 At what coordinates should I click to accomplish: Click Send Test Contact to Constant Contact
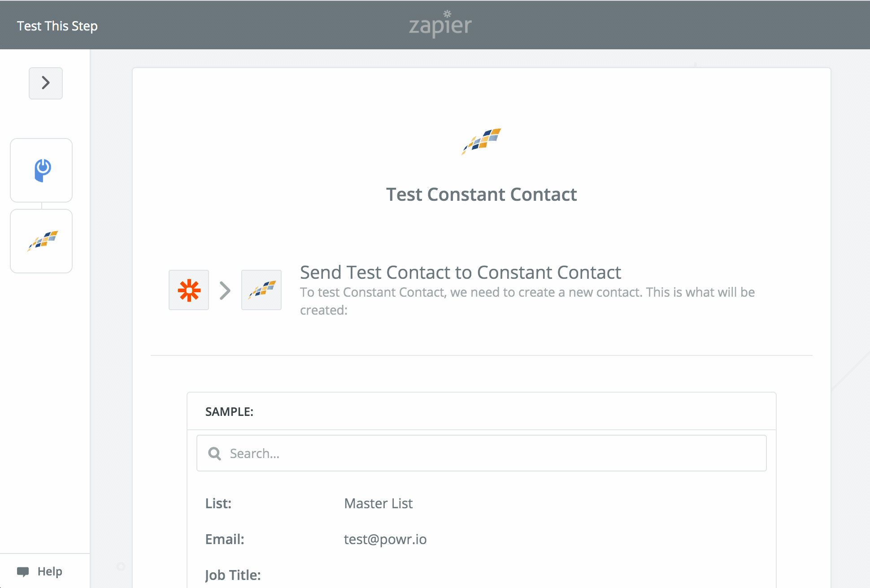point(461,272)
